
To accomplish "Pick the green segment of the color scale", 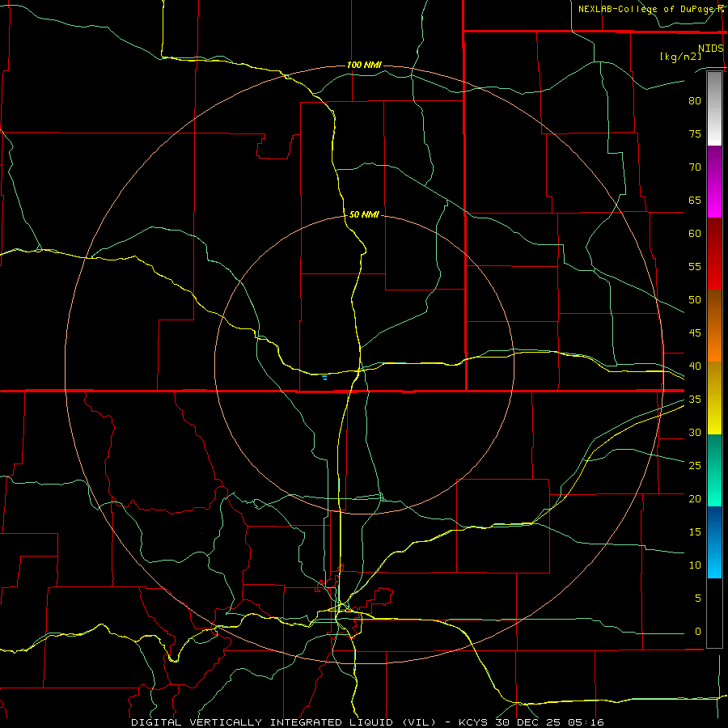I will (x=714, y=470).
